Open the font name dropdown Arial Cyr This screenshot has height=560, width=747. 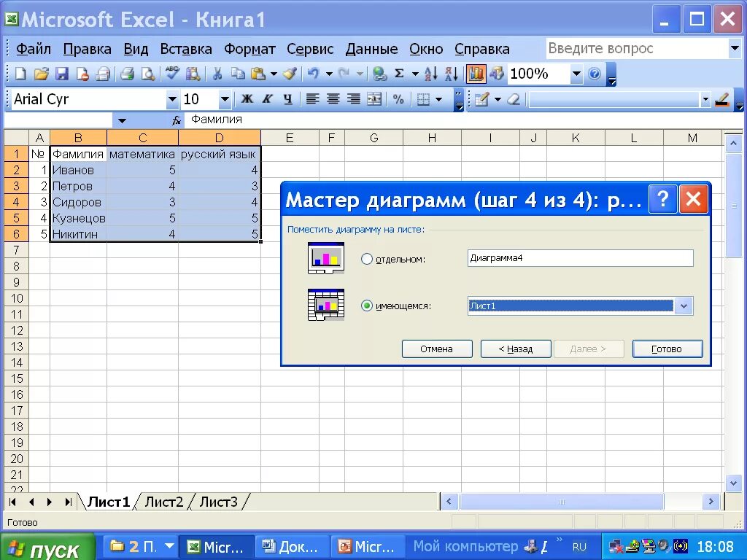point(172,99)
